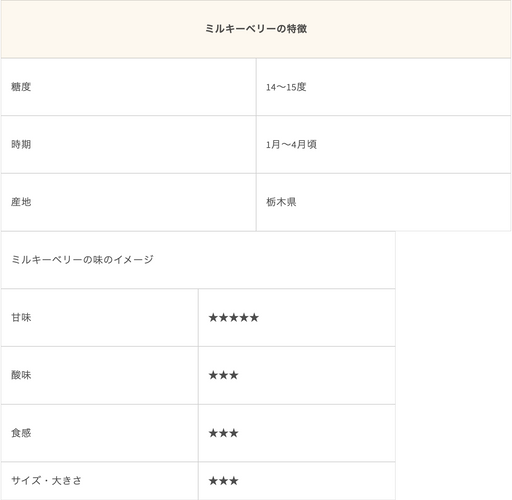The image size is (512, 500).
Task: Select the 産地 label cell
Action: (129, 202)
